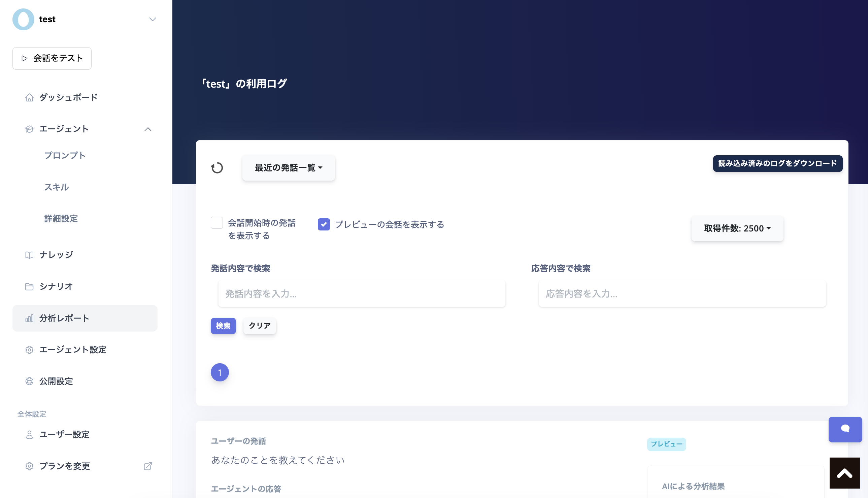Click the 公開設定 globe icon
868x498 pixels.
click(29, 381)
